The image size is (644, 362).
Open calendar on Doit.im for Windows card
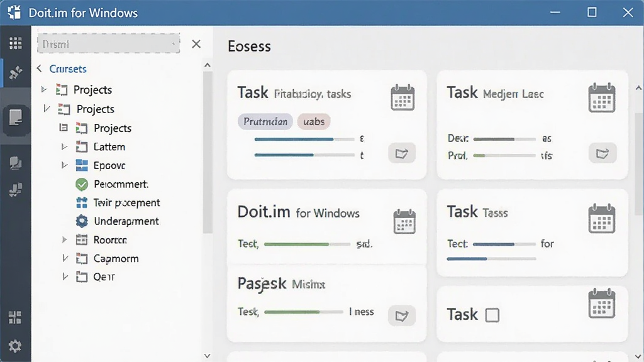[404, 222]
